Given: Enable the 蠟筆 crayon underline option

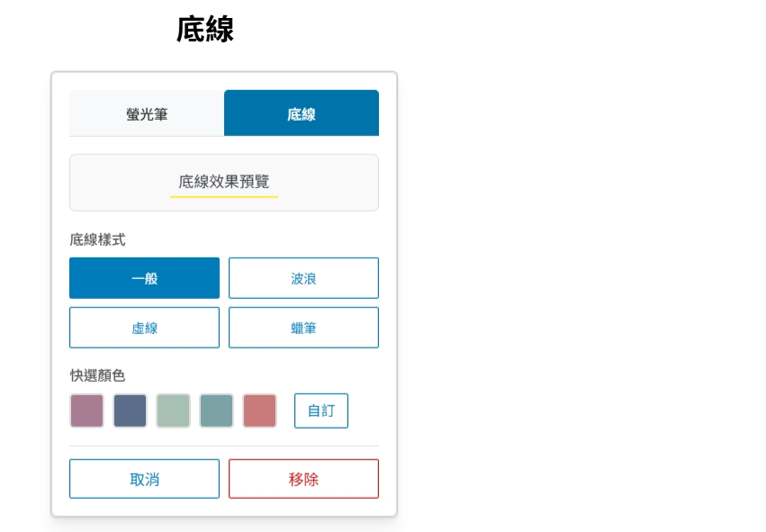Looking at the screenshot, I should (304, 327).
